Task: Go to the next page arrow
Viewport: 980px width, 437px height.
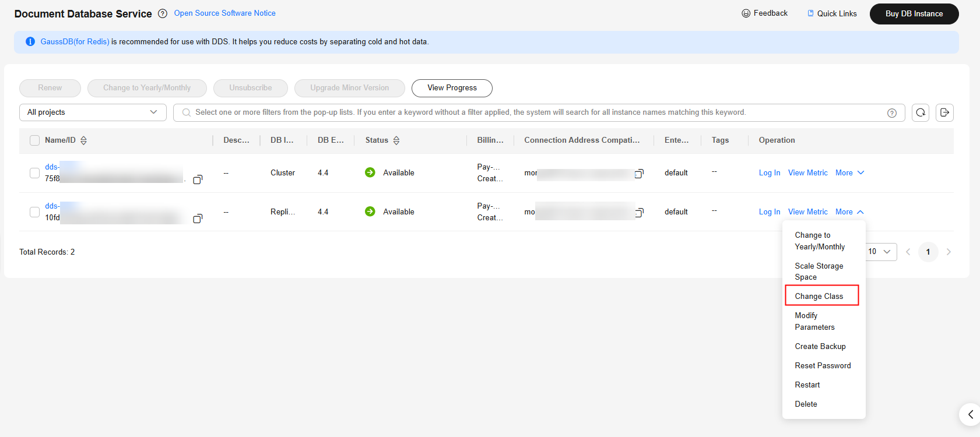Action: click(949, 252)
